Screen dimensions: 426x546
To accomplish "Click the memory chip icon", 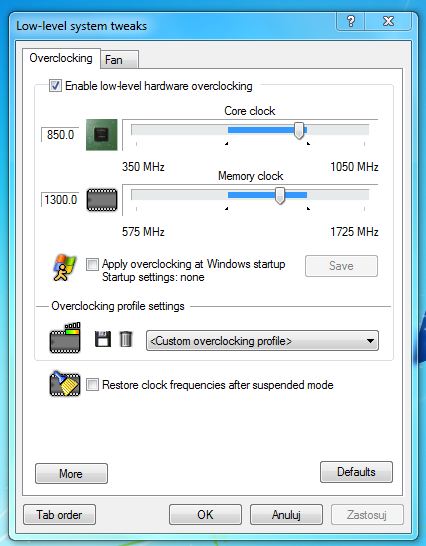I will coord(102,200).
